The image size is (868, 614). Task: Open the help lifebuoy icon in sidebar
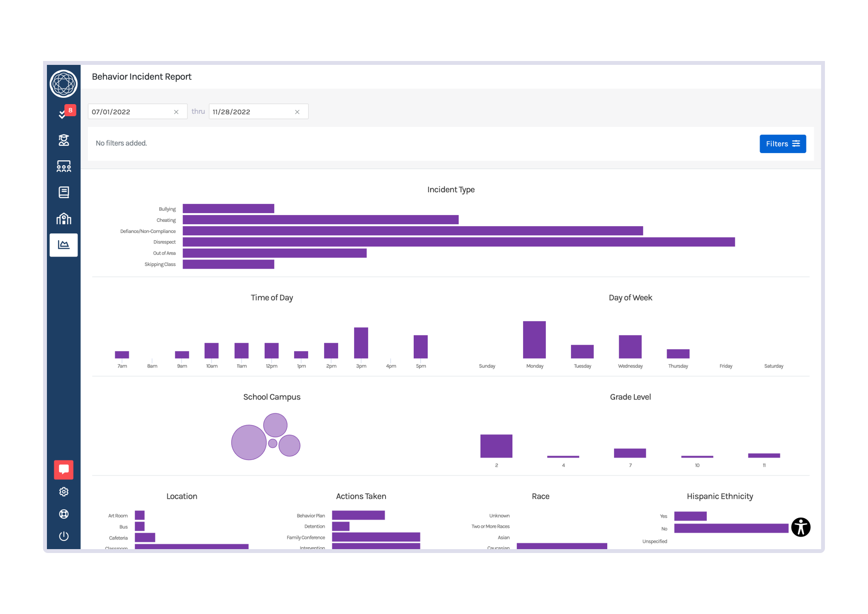pos(63,514)
